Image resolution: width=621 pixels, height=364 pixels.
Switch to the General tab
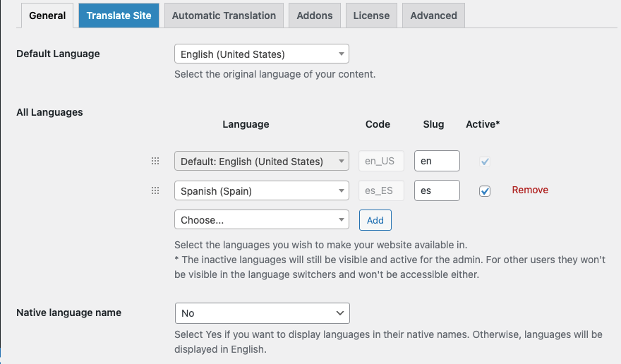pos(47,16)
